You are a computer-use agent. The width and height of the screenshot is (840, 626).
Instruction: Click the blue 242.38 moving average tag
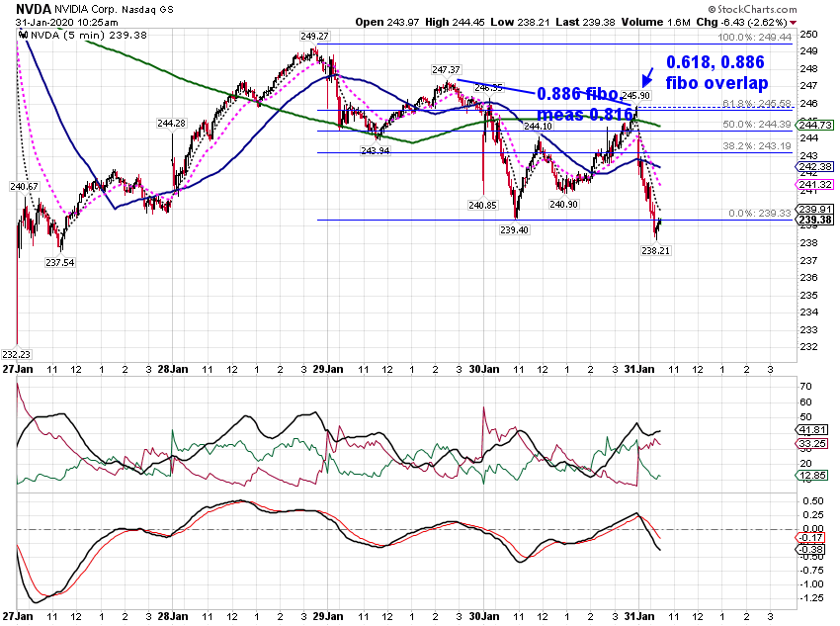(x=815, y=167)
